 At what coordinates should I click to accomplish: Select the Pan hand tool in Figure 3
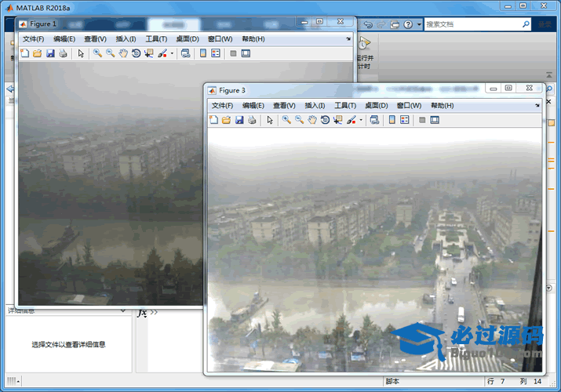[312, 120]
